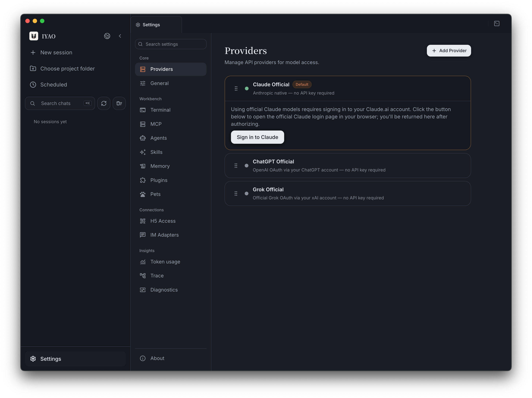The image size is (532, 398).
Task: Click the Add Provider button
Action: click(449, 51)
